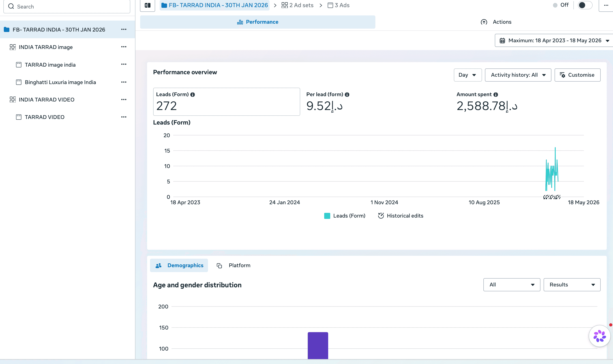Click the ads icon in breadcrumb
Screen dimensions: 613x364
point(330,5)
